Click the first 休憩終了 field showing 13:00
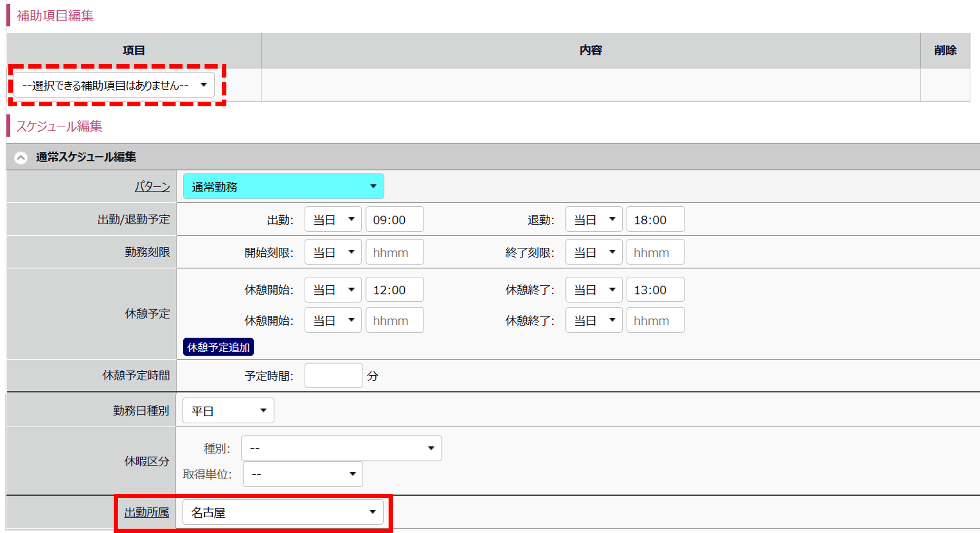The width and height of the screenshot is (980, 533). 655,290
